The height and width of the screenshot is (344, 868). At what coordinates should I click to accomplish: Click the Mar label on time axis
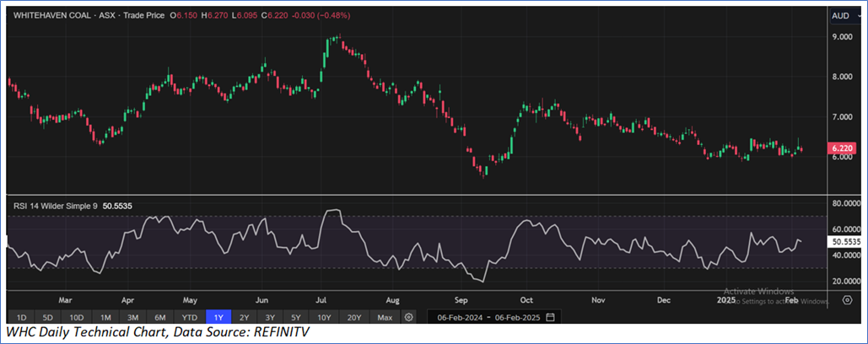65,300
